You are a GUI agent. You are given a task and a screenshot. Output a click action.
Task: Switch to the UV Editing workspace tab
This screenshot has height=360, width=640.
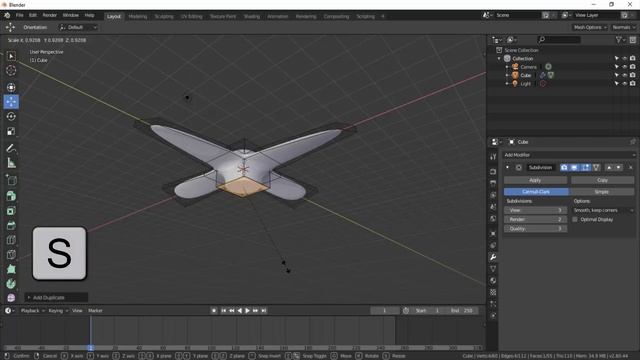[191, 17]
